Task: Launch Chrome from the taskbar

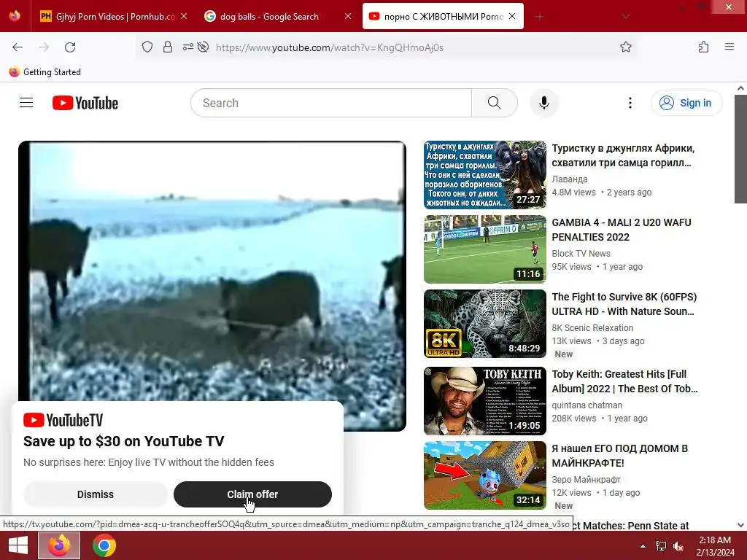Action: click(104, 545)
